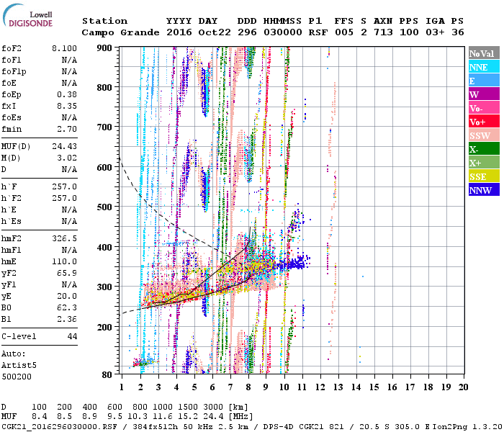Click the CGK21_2016296030000.RSF filename

[x=60, y=426]
